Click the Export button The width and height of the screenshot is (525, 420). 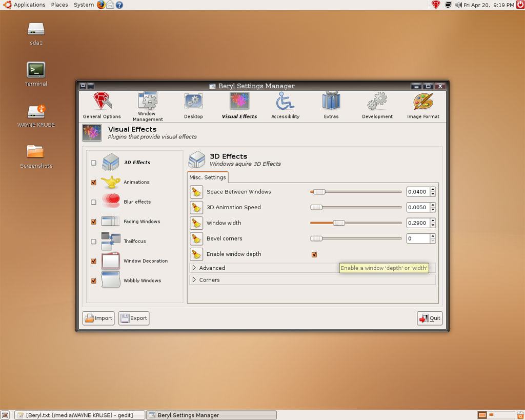tap(134, 318)
